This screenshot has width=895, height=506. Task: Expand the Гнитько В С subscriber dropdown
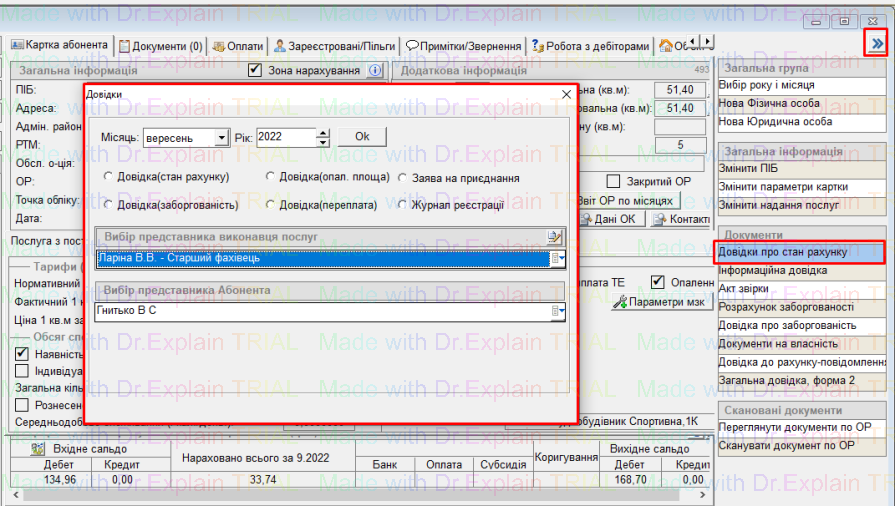click(x=559, y=312)
